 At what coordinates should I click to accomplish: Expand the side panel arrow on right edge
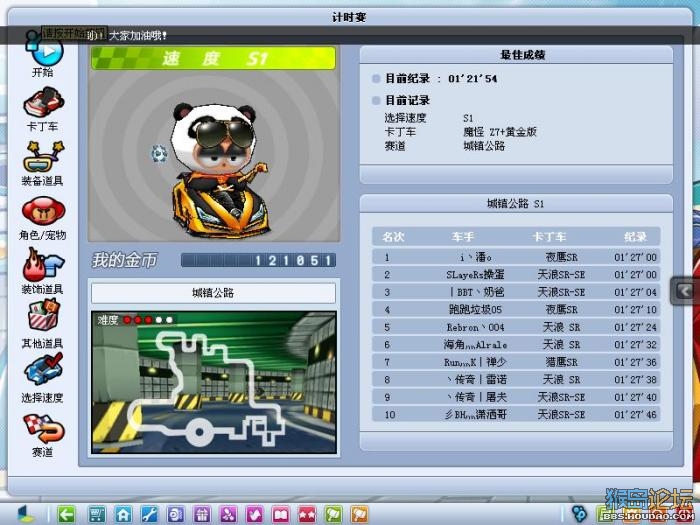click(x=685, y=291)
